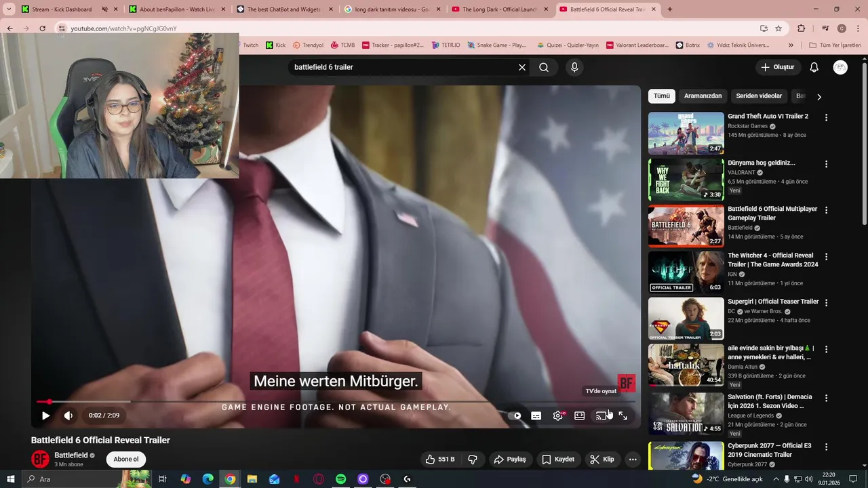Open options for GTA VI Trailer 2
This screenshot has height=488, width=868.
coord(826,117)
